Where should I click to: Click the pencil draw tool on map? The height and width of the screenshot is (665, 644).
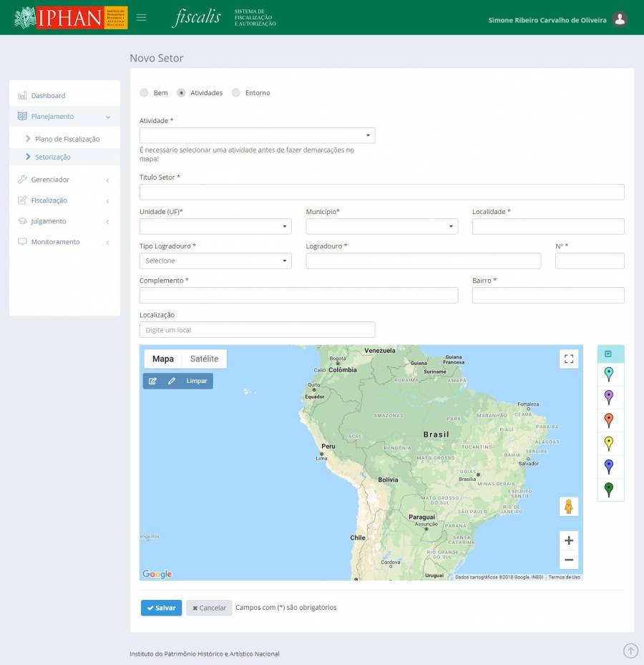tap(172, 381)
